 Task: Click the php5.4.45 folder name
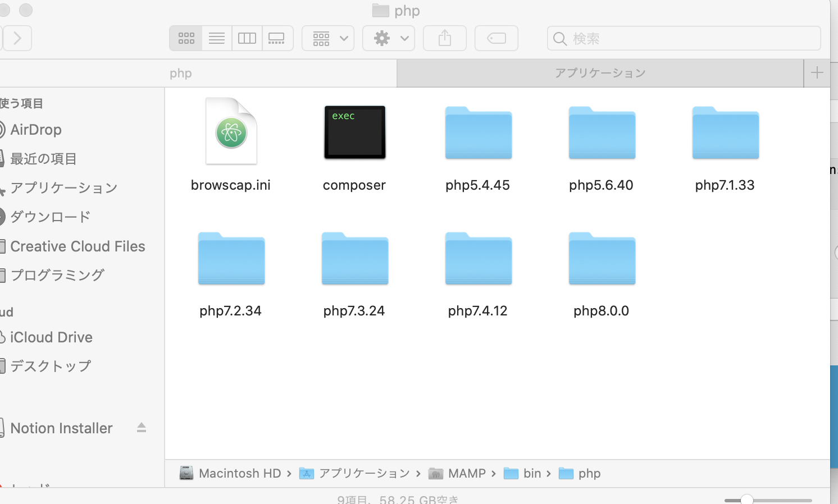click(478, 185)
